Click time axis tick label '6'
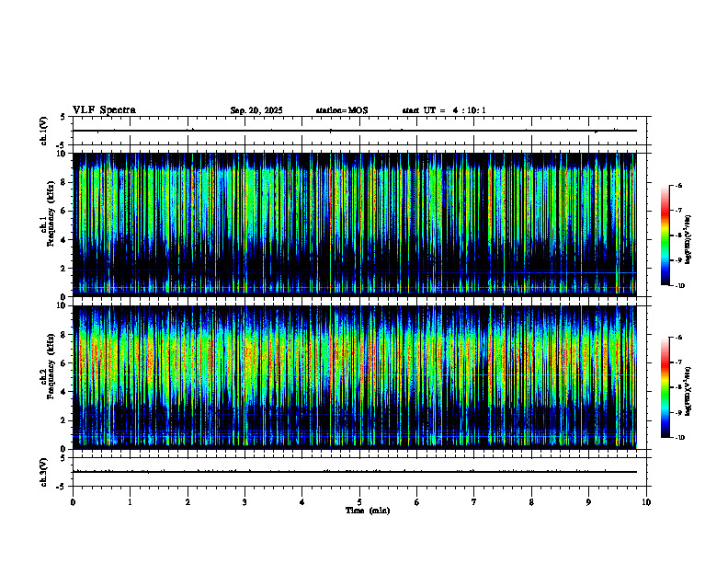Viewport: 728px width, 563px height. (x=417, y=502)
